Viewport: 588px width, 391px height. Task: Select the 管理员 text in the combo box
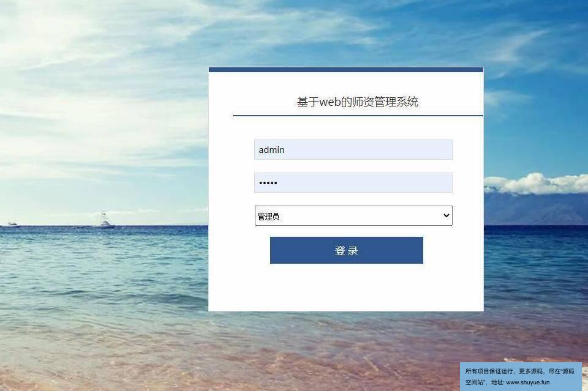[x=268, y=217]
